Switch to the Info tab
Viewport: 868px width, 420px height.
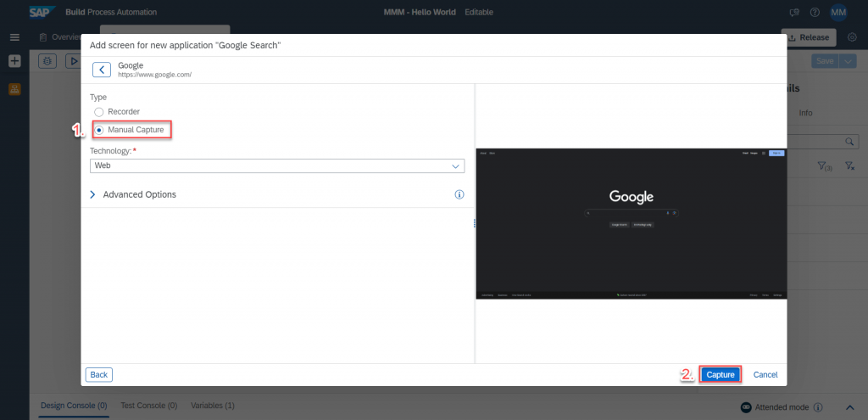pyautogui.click(x=805, y=113)
